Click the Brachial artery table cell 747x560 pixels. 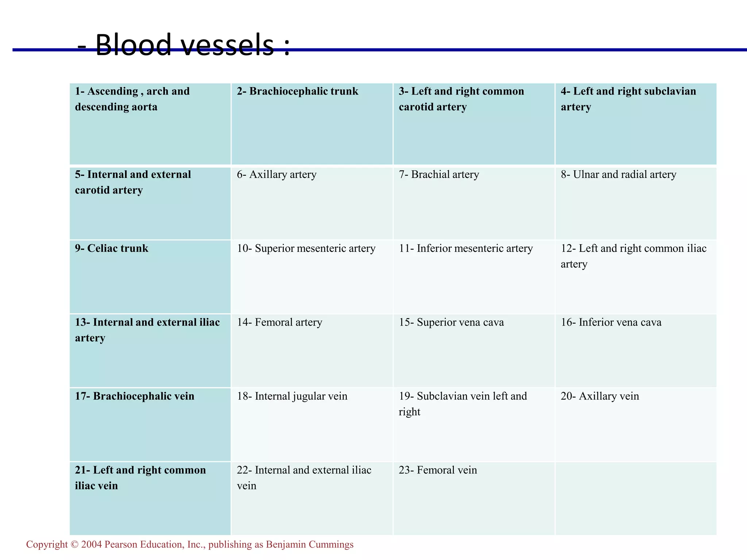tap(474, 203)
